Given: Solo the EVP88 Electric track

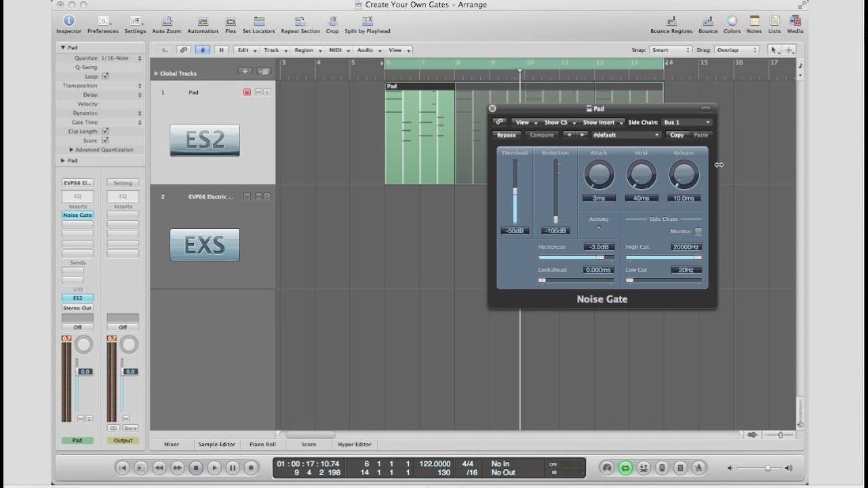Looking at the screenshot, I should pyautogui.click(x=267, y=197).
